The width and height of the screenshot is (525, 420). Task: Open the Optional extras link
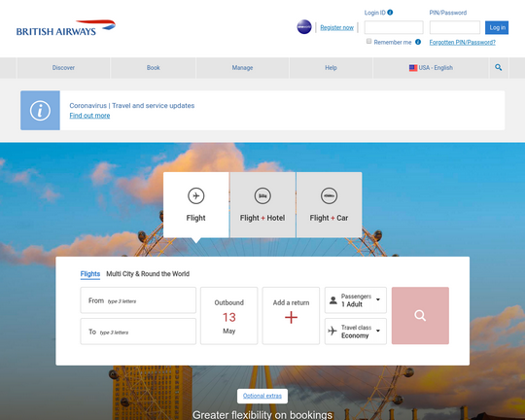[262, 396]
